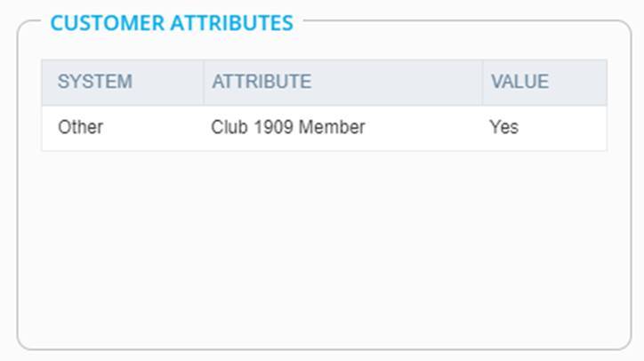Click blank row space right of "Yes"
644x361 pixels.
[565, 127]
